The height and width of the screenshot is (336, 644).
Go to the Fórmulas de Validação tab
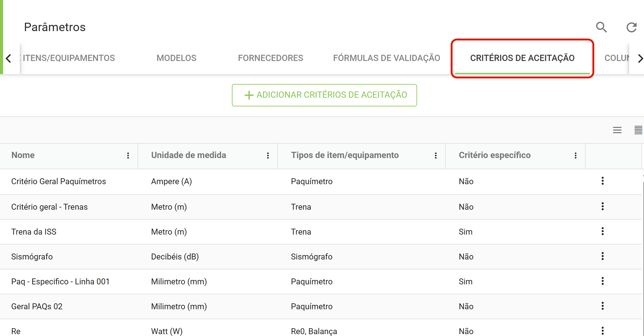point(386,58)
